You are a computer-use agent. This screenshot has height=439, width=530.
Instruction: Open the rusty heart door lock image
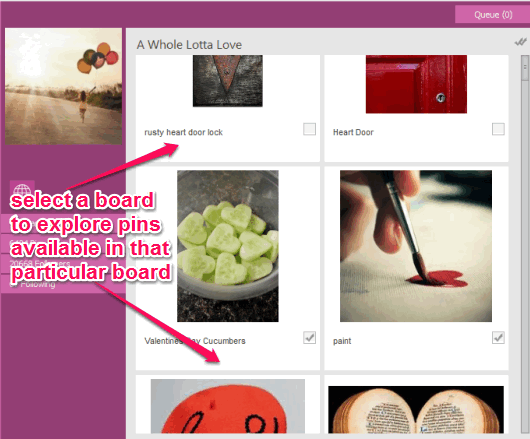(x=227, y=81)
